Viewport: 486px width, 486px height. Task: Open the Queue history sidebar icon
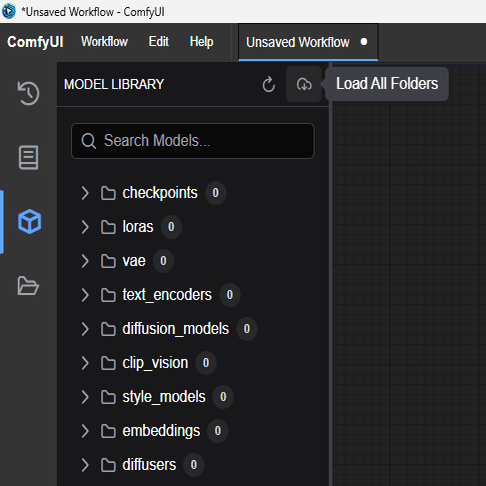pyautogui.click(x=28, y=93)
